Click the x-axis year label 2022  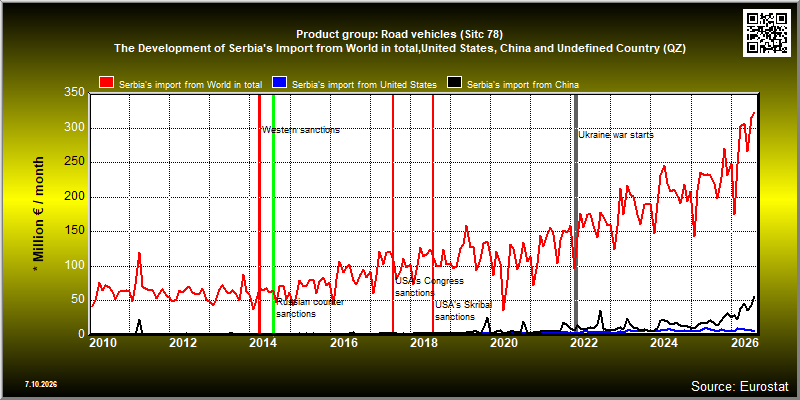point(584,342)
